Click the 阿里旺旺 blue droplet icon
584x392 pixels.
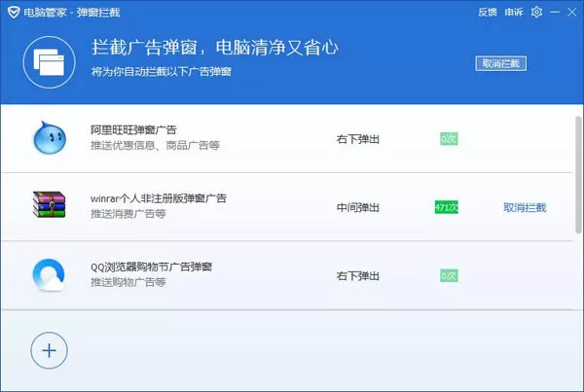tap(50, 137)
